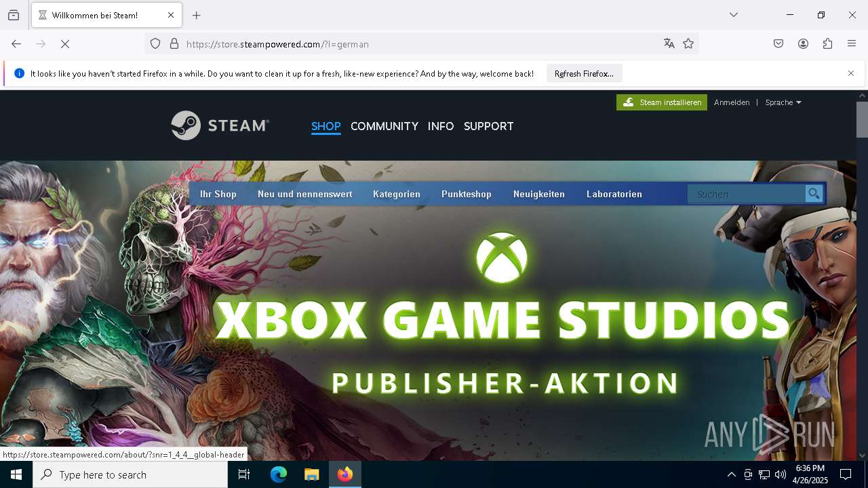Open Windows notification center
The image size is (868, 488).
(x=846, y=474)
